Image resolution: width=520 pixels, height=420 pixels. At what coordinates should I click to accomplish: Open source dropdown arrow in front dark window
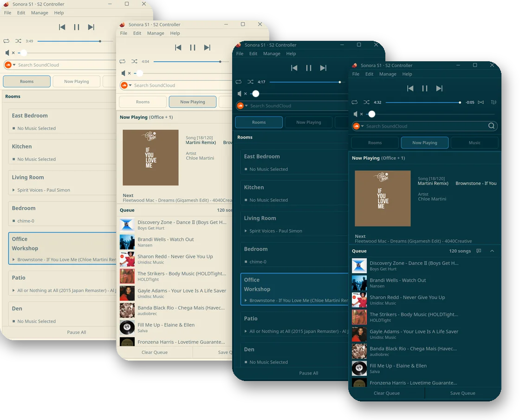click(363, 126)
